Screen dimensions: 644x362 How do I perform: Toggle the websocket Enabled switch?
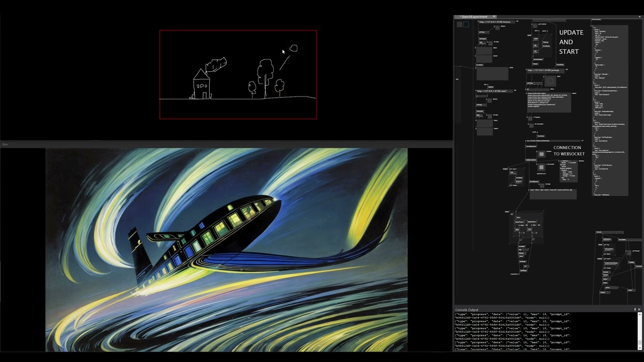[541, 154]
